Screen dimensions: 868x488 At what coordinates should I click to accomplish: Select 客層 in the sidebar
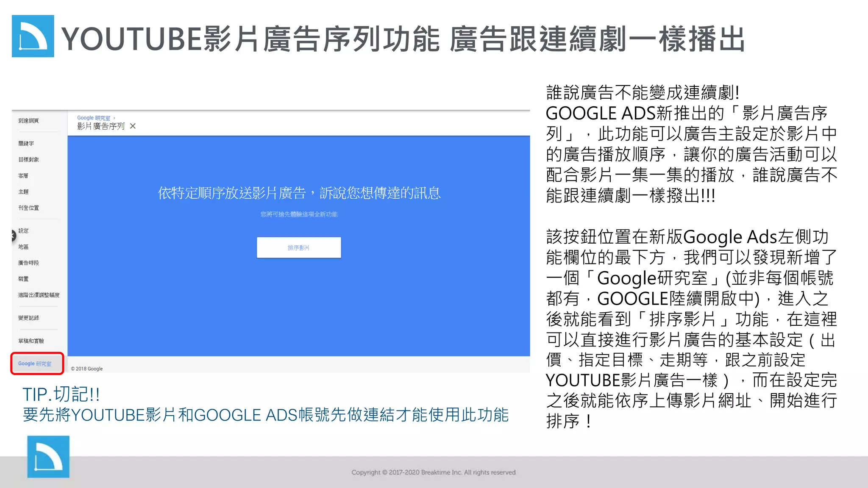point(23,176)
